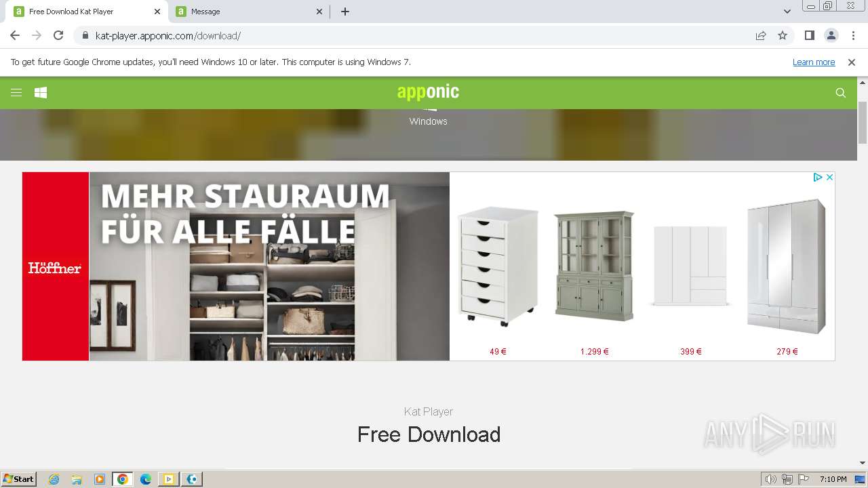Open Chrome three-dot menu
Image resolution: width=868 pixels, height=488 pixels.
[x=853, y=36]
